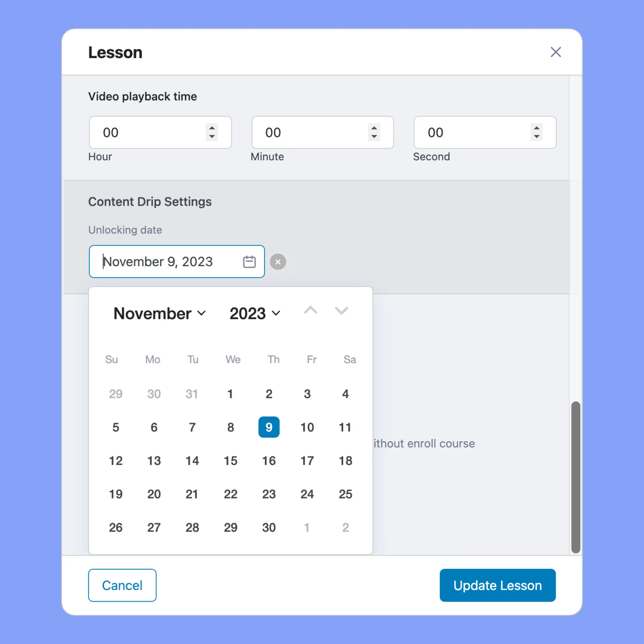Click the Minute field input box
The width and height of the screenshot is (644, 644).
tap(322, 132)
